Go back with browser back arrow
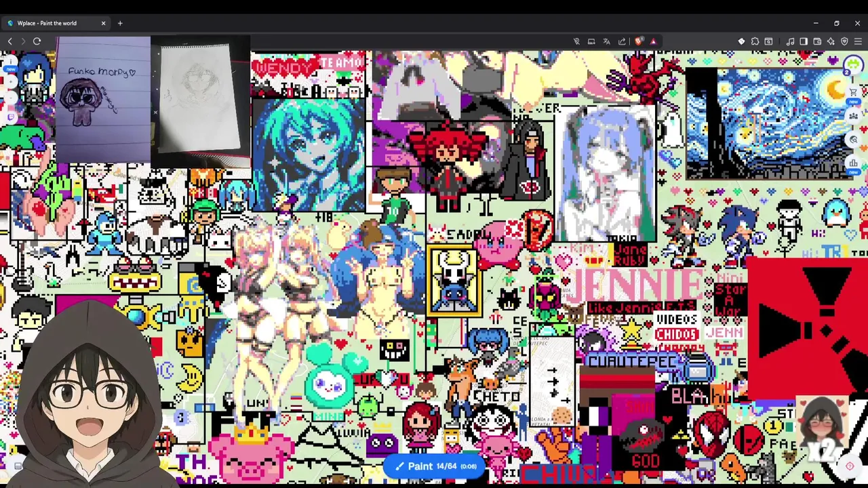The width and height of the screenshot is (868, 488). (9, 41)
